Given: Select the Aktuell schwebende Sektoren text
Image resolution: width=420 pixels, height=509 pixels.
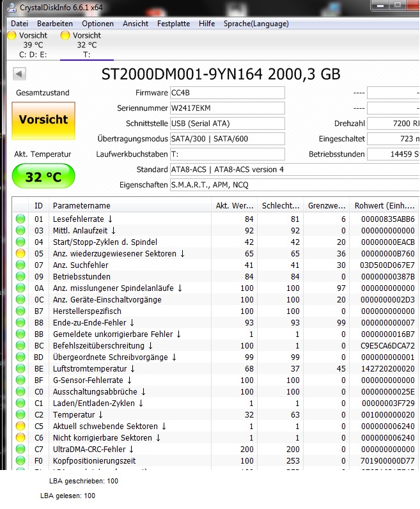Looking at the screenshot, I should click(109, 427).
